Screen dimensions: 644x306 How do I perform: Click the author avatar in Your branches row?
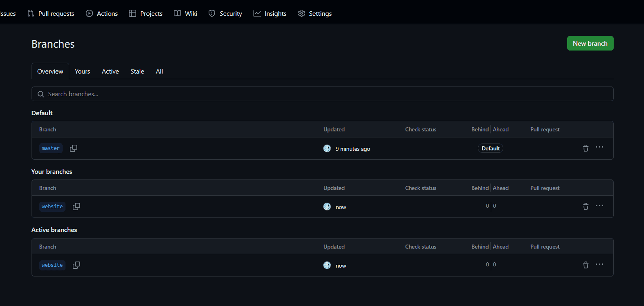pyautogui.click(x=327, y=207)
